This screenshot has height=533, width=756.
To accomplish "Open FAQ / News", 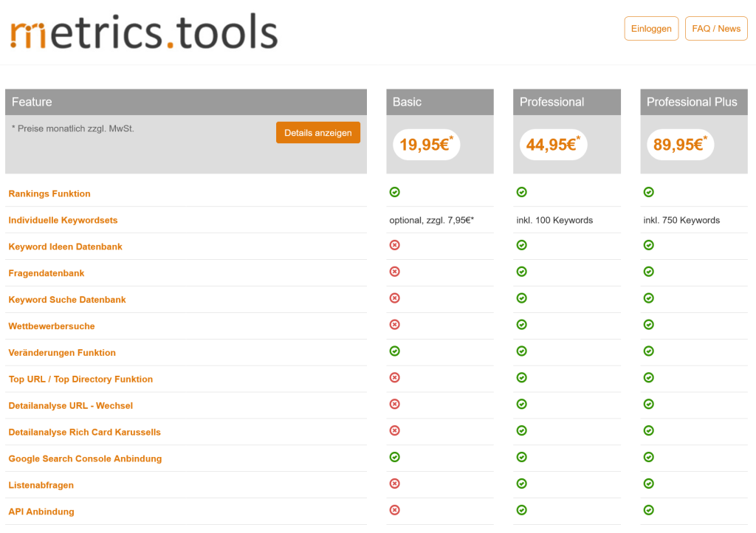I will click(x=716, y=28).
